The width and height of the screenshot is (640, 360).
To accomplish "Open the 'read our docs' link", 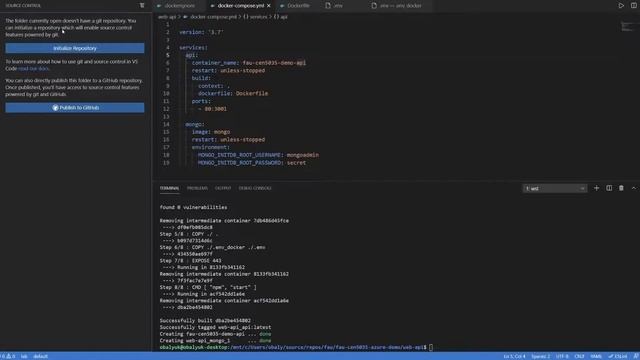I will [x=33, y=69].
